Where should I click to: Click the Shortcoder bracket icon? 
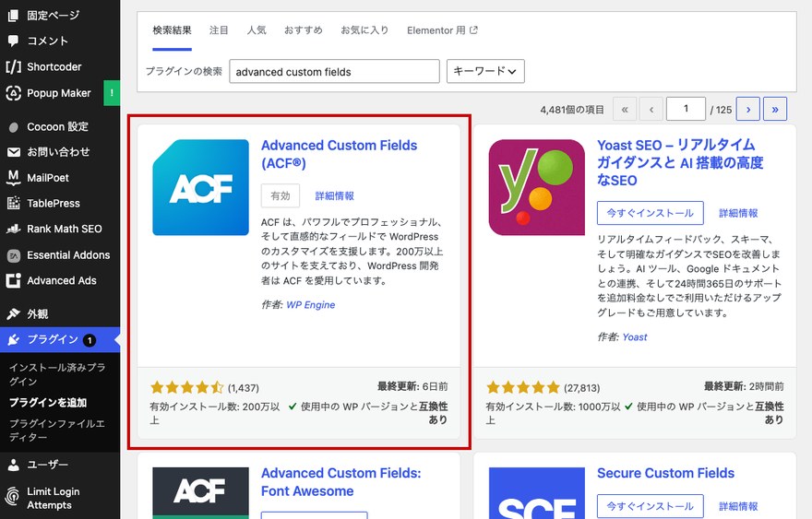(x=14, y=66)
